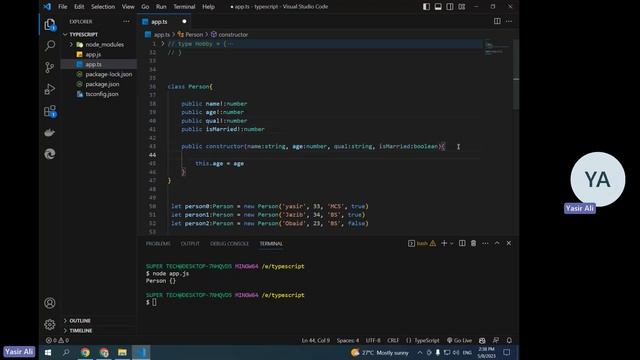
Task: Toggle the primary side bar
Action: click(427, 7)
